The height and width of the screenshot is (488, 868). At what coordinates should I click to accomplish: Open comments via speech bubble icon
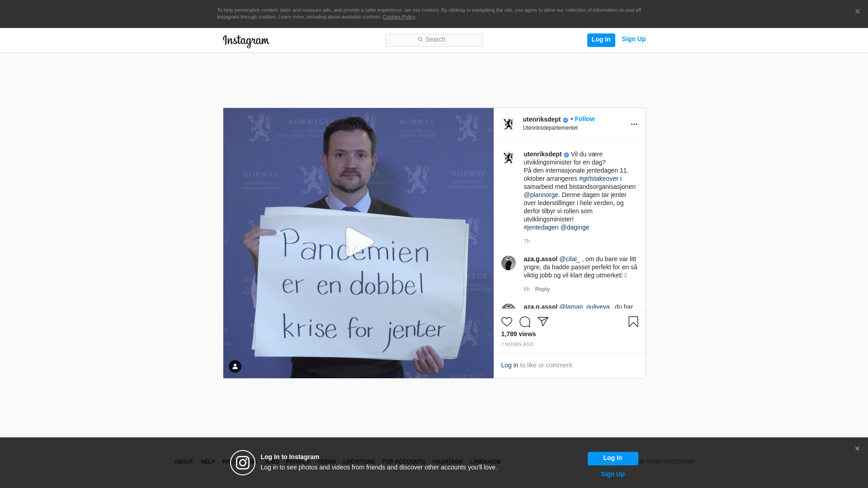tap(524, 322)
